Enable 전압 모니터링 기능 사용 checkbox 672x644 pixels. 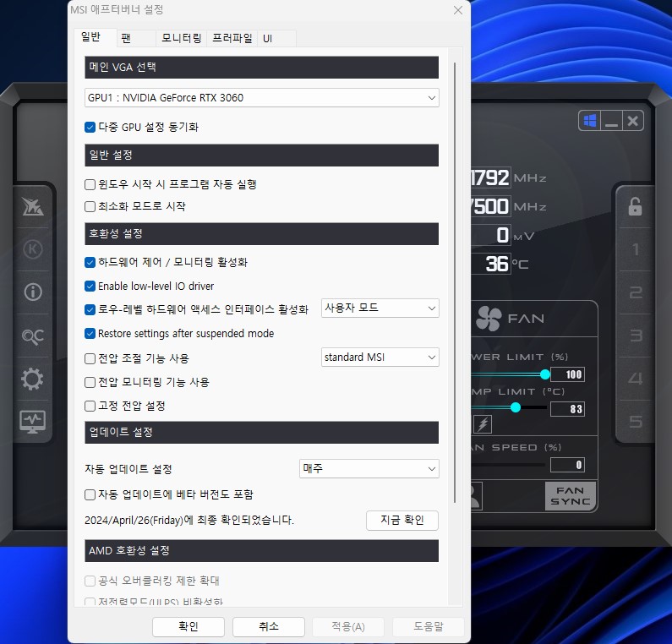90,382
